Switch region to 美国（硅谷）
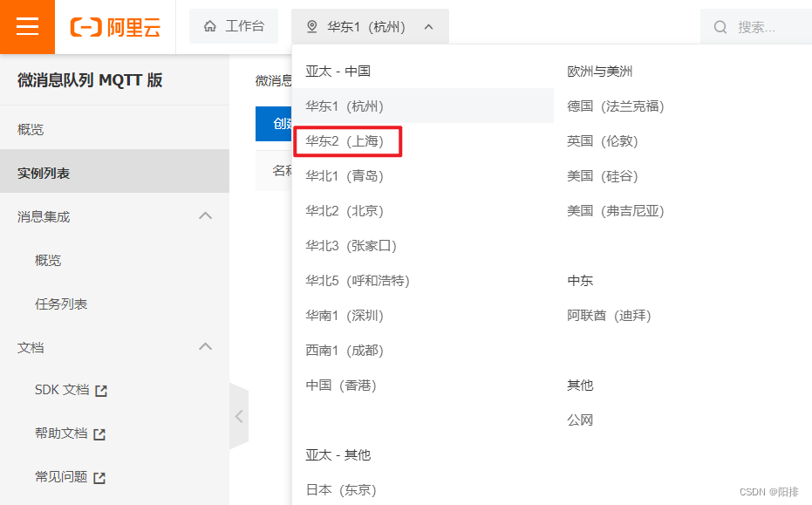812x505 pixels. (600, 175)
